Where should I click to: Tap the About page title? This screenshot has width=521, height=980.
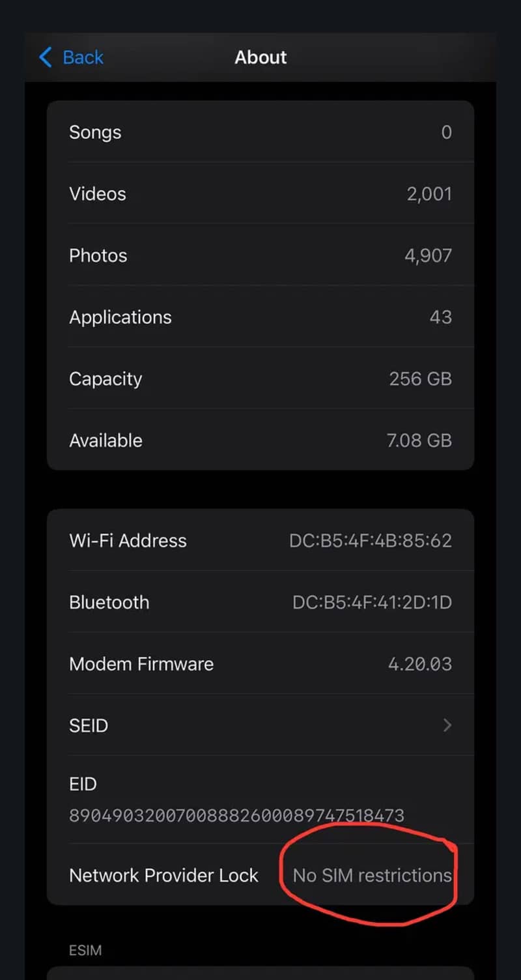pos(260,57)
